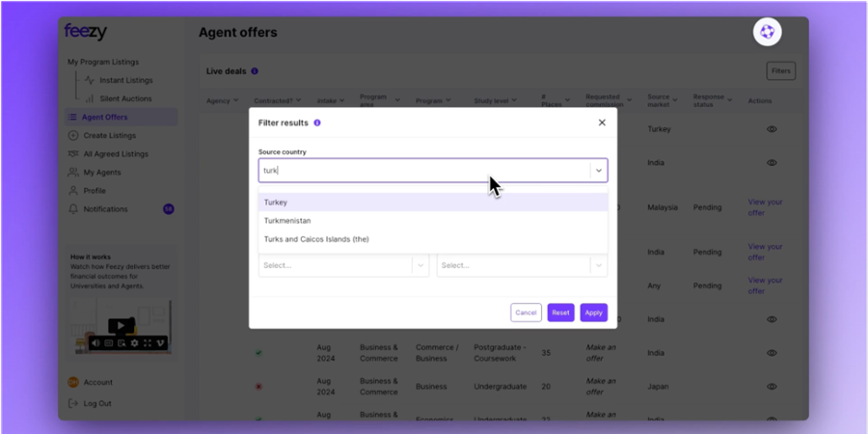This screenshot has height=434, width=868.
Task: Click the Feezy logo in the sidebar
Action: 85,32
